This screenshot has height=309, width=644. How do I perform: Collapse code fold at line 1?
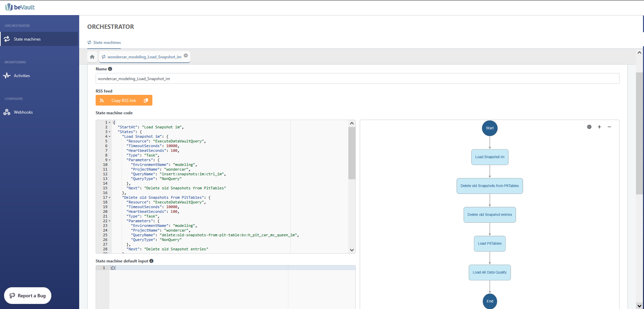pyautogui.click(x=110, y=123)
